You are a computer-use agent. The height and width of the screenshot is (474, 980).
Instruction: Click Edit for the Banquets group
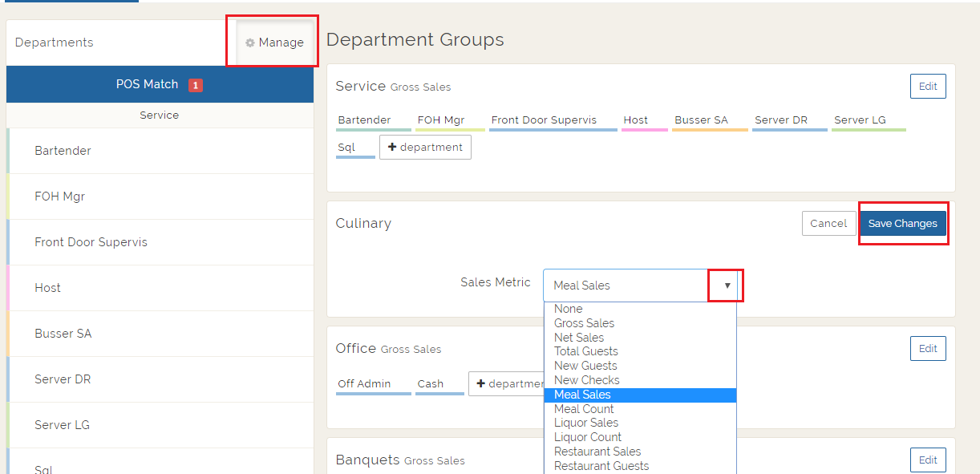[928, 460]
